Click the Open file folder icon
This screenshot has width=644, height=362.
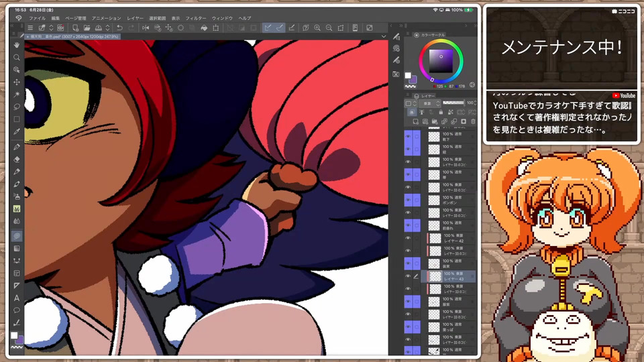87,27
